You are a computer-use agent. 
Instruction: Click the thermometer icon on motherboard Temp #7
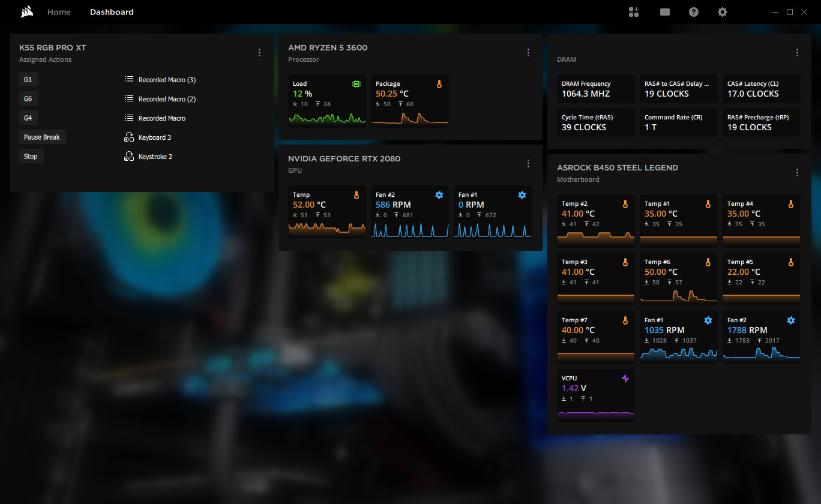[625, 320]
